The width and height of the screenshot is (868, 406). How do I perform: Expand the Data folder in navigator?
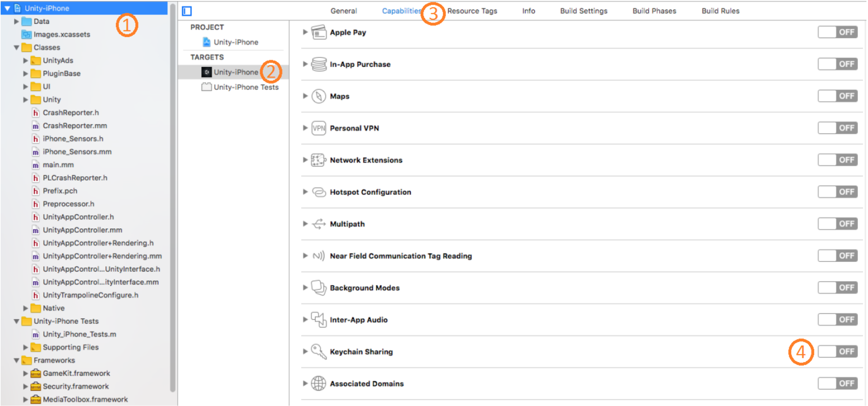pos(16,22)
